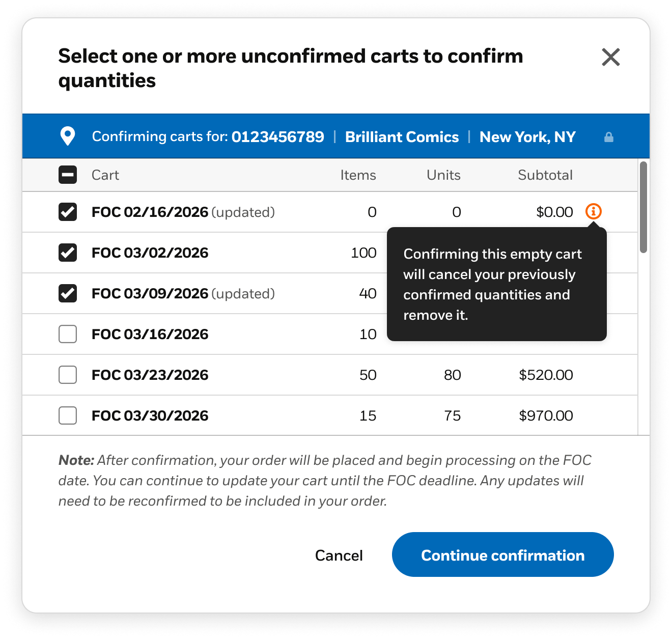Click the location pin icon

(68, 136)
